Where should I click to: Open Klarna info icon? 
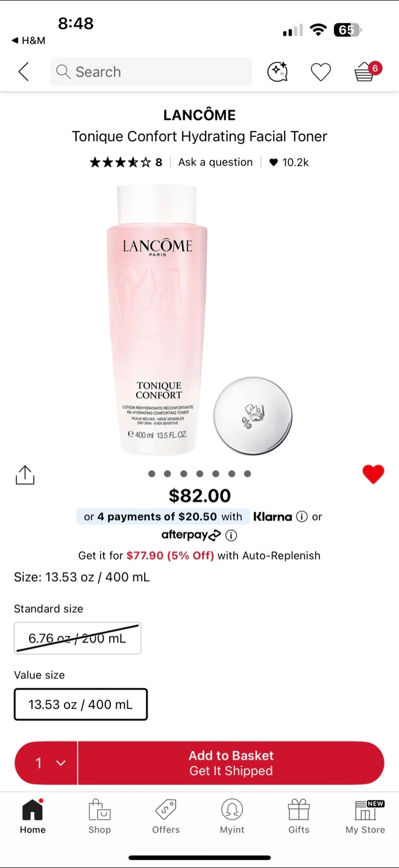[x=302, y=517]
